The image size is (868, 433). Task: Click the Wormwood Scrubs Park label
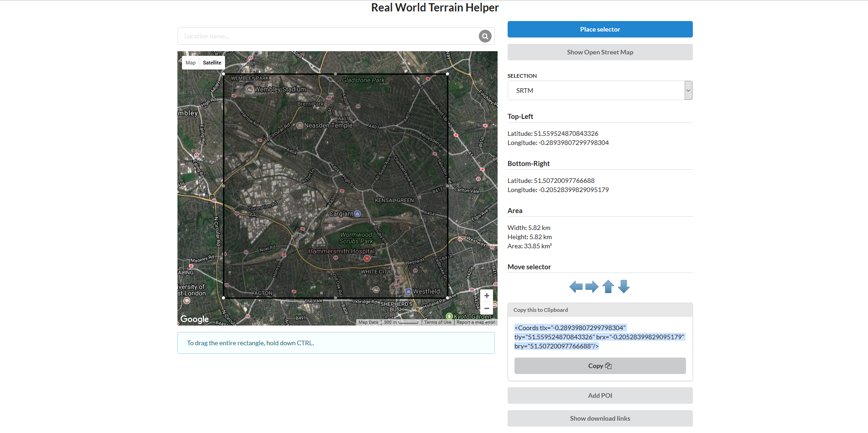click(x=356, y=238)
